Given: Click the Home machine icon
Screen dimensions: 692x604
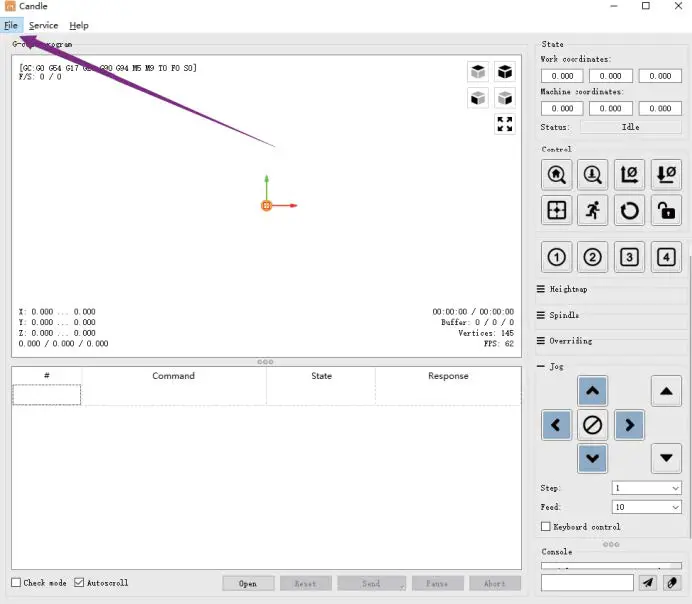Looking at the screenshot, I should coord(556,175).
